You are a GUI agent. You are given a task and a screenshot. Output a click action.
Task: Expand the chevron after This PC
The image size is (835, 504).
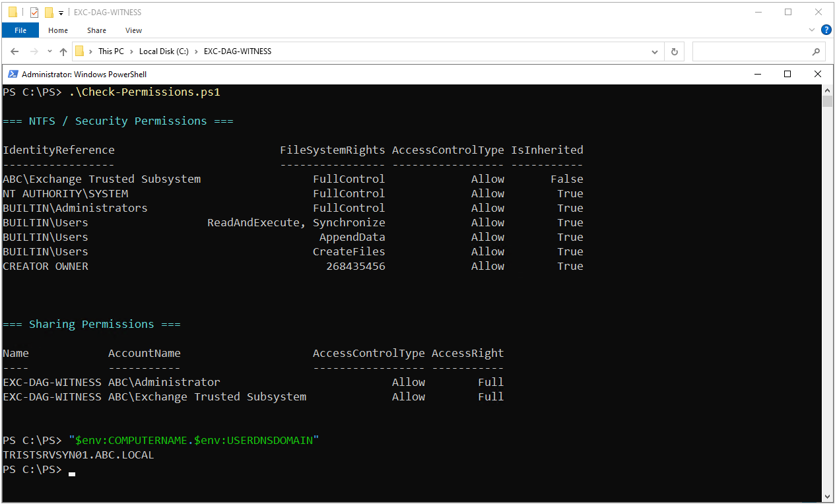tap(131, 51)
